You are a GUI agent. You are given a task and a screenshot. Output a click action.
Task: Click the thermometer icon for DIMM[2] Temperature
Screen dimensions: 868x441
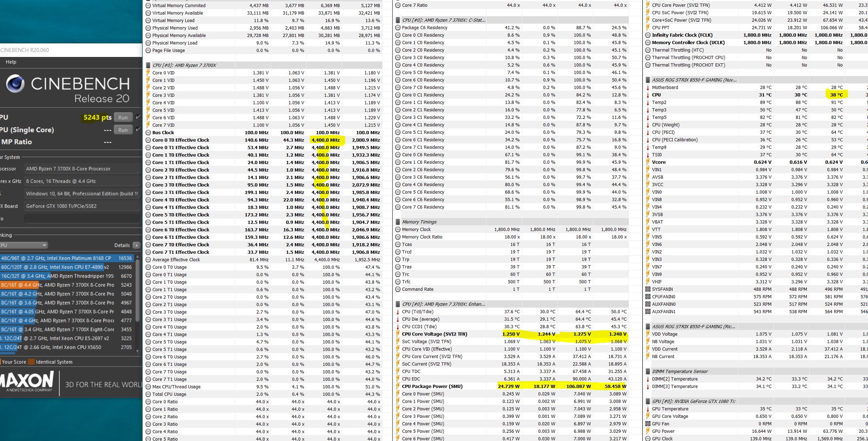[648, 379]
